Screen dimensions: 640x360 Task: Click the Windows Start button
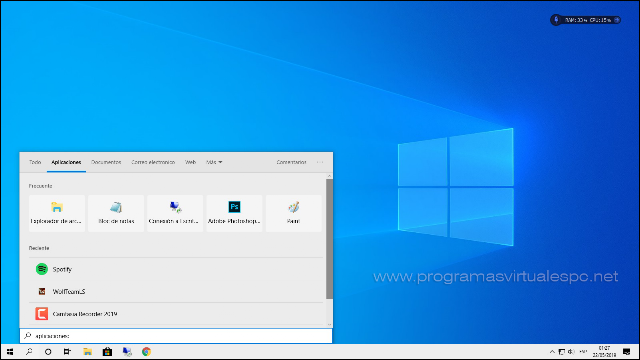tap(10, 351)
